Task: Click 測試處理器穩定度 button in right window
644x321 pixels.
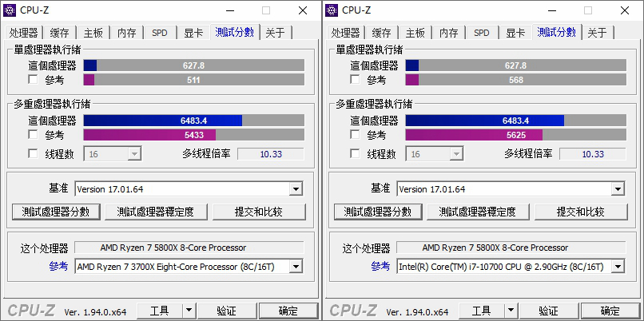Action: pos(478,212)
